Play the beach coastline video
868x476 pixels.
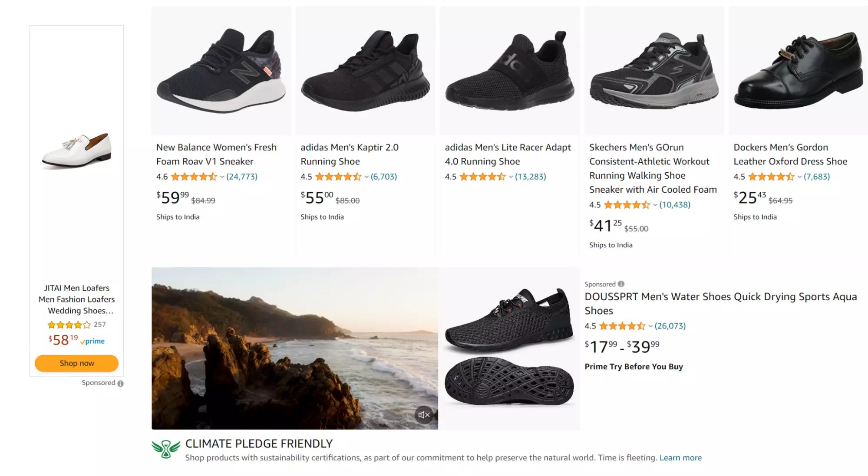pos(294,348)
